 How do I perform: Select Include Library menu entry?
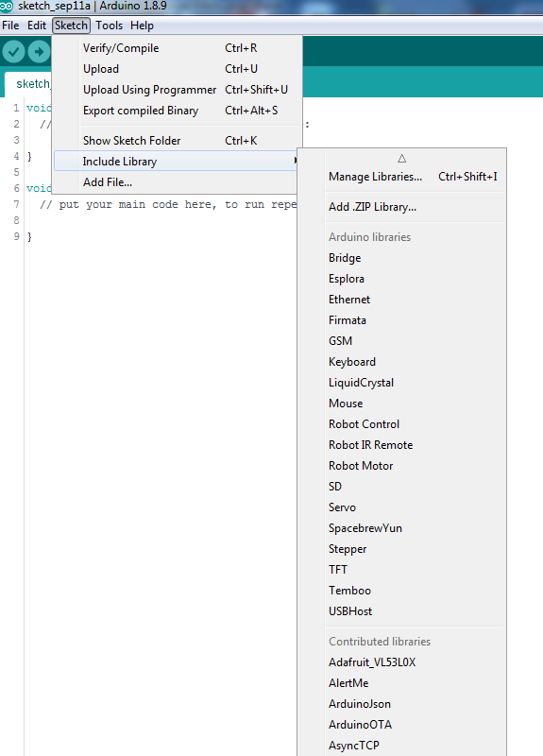[x=177, y=161]
